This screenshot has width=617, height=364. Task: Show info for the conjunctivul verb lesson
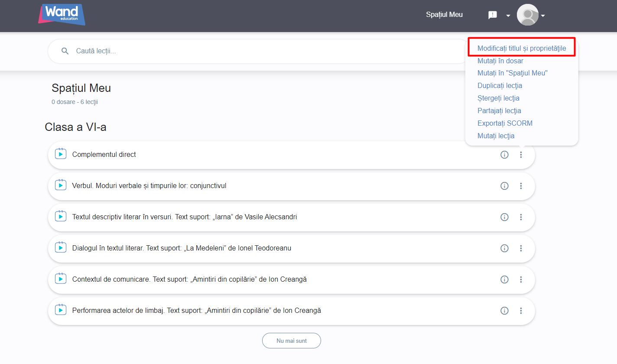[504, 186]
